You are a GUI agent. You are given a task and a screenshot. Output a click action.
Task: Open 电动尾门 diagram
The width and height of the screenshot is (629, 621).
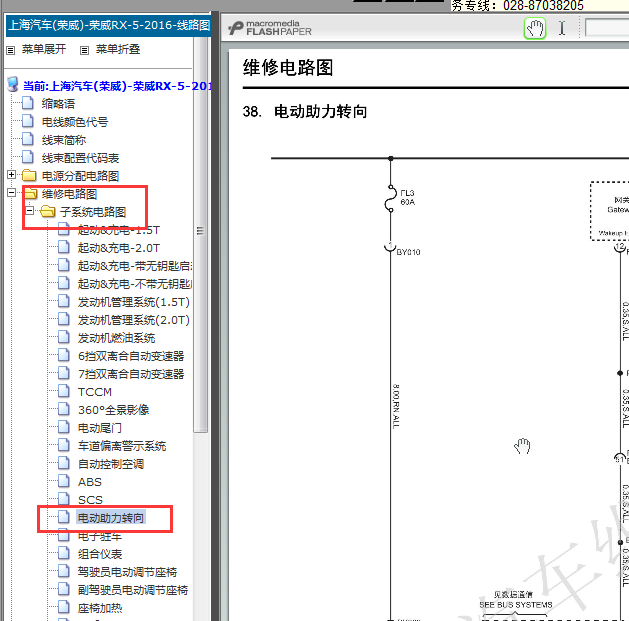pyautogui.click(x=99, y=428)
